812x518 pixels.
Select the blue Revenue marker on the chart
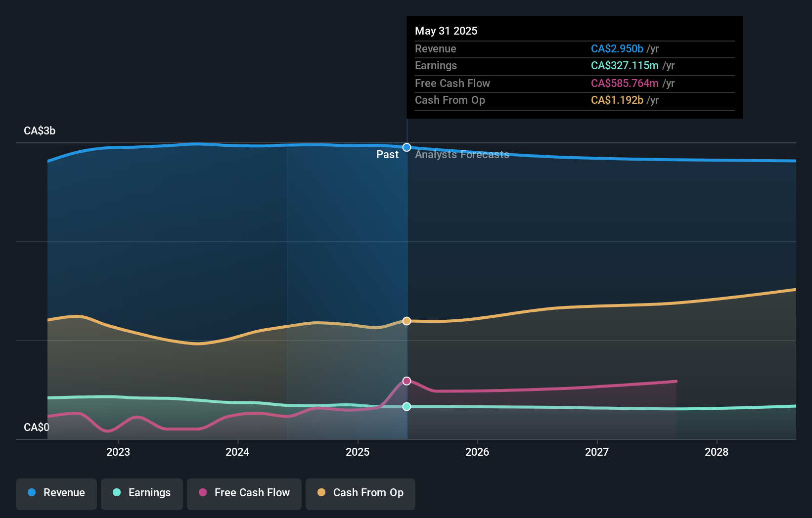point(406,147)
